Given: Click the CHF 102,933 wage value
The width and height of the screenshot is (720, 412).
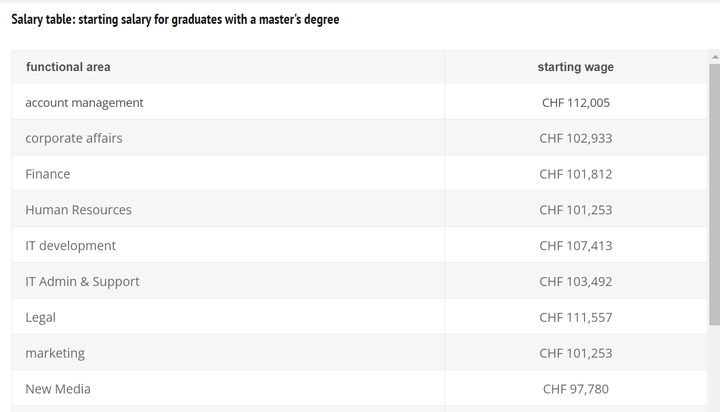Looking at the screenshot, I should tap(575, 138).
